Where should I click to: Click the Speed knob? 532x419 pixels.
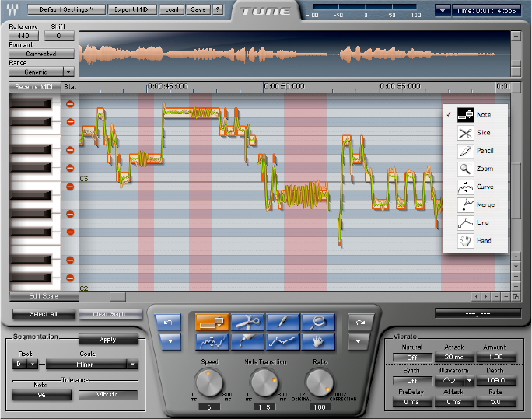coord(209,381)
